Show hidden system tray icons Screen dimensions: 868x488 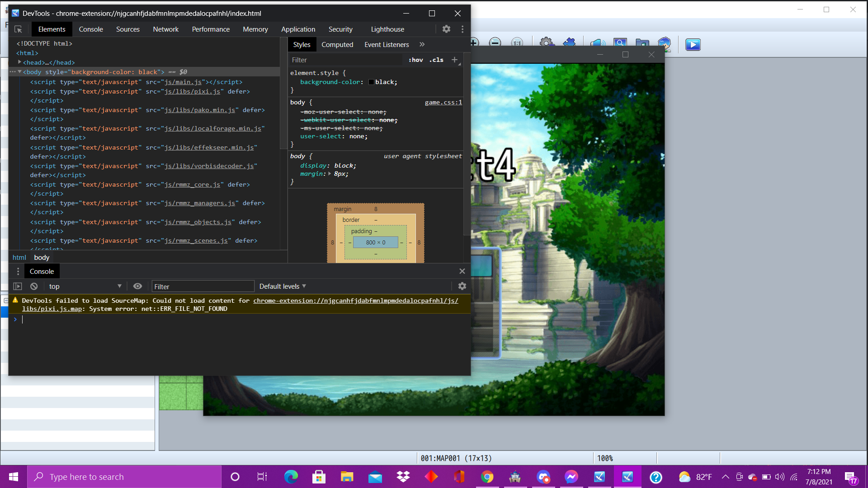coord(725,477)
